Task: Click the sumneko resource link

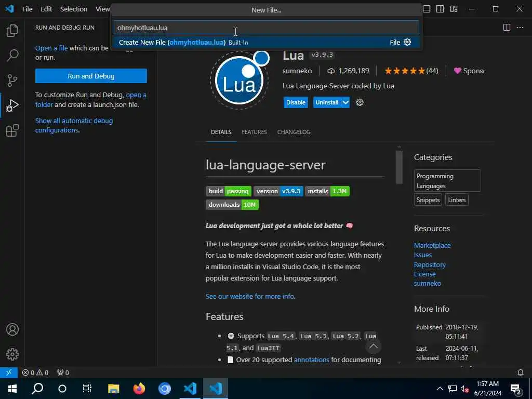Action: click(x=428, y=283)
